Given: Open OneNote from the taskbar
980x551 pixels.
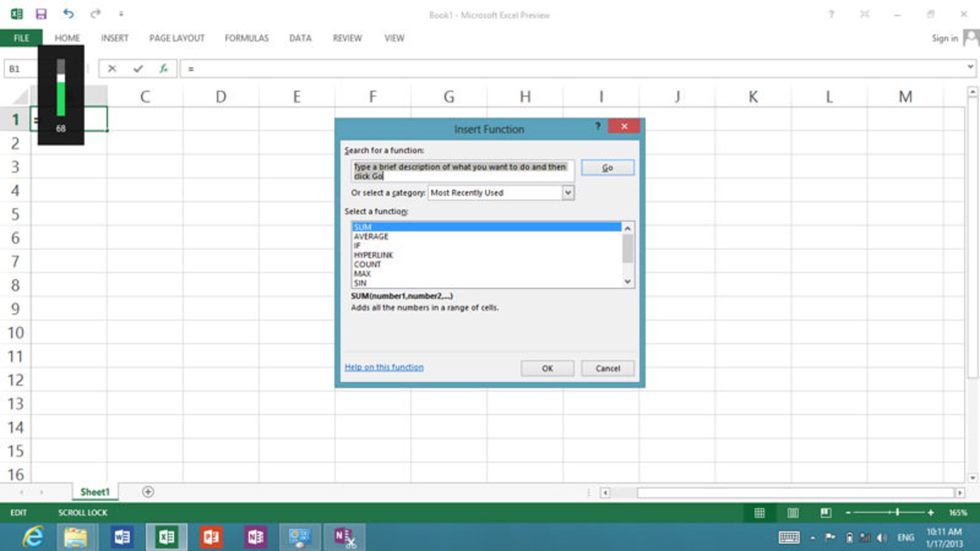Looking at the screenshot, I should (255, 537).
